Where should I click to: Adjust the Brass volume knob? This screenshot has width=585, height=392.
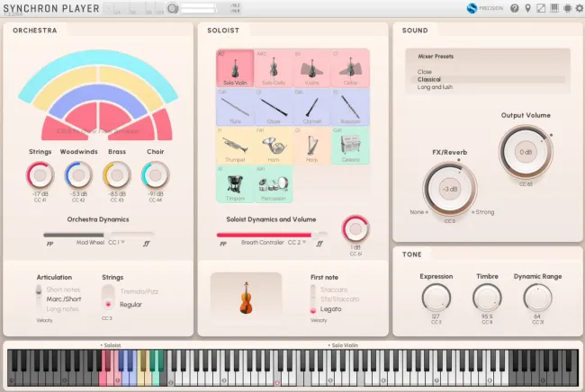[117, 175]
